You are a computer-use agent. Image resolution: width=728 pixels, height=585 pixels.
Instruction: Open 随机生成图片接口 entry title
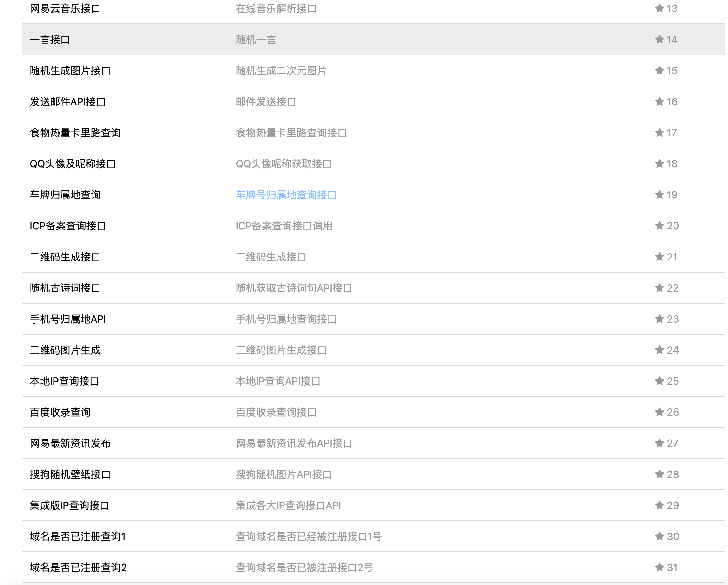tap(70, 71)
